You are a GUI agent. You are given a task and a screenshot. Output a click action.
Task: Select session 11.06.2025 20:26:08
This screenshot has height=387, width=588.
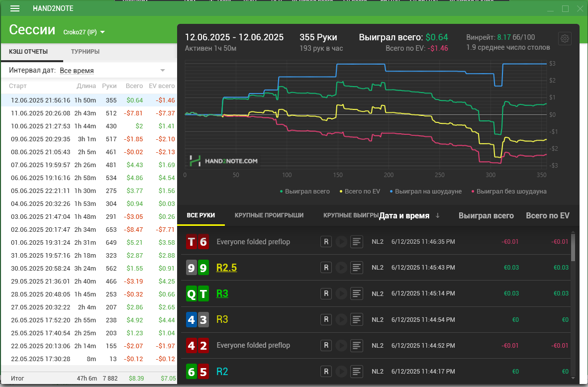[89, 113]
